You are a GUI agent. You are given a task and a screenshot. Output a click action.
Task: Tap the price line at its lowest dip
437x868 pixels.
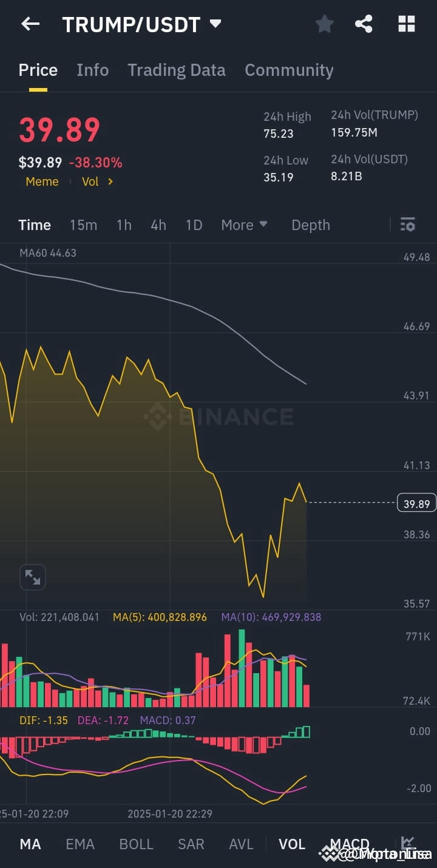pos(263,597)
